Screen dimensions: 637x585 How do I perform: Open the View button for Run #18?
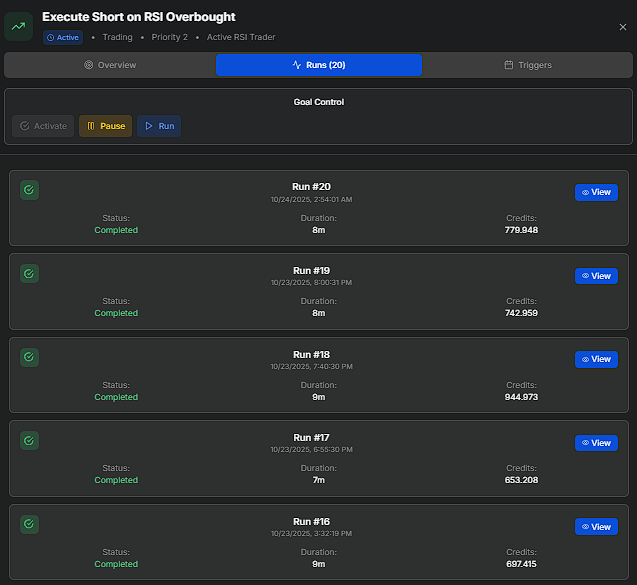(x=595, y=359)
